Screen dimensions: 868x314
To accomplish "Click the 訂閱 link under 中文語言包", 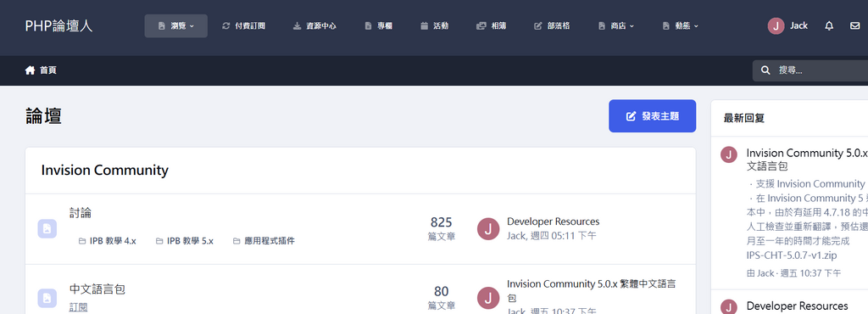I will pos(78,307).
